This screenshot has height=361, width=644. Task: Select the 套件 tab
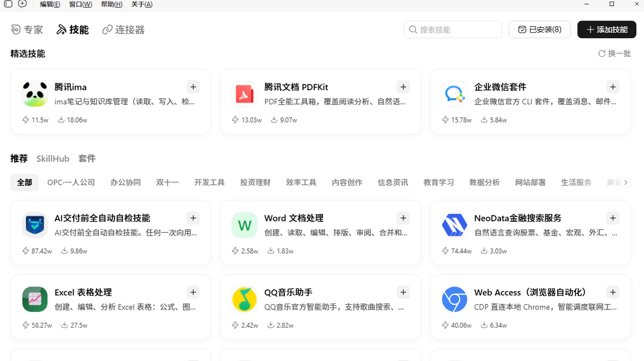(x=87, y=158)
